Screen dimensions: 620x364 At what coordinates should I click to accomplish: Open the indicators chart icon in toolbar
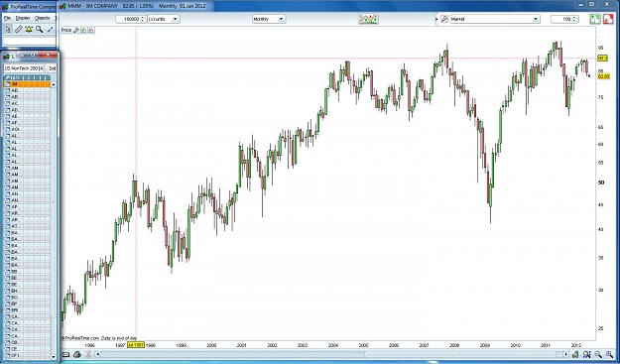click(368, 19)
